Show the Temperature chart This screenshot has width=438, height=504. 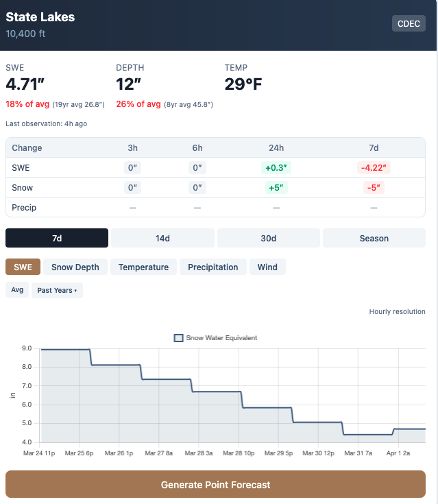point(143,267)
